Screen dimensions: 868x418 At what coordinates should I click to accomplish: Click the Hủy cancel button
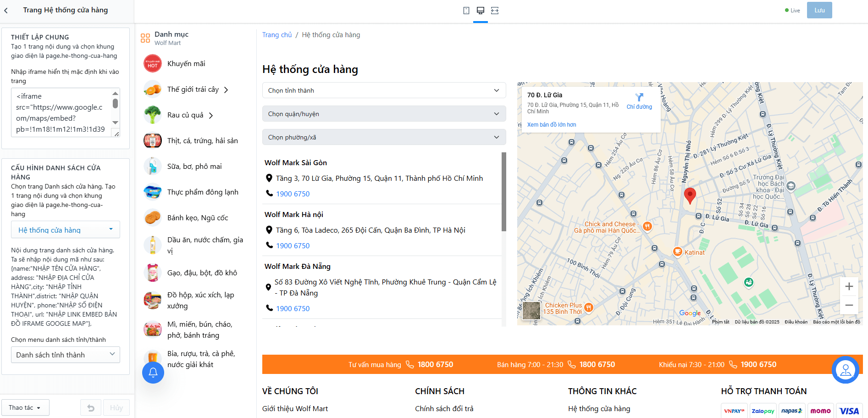coord(116,408)
